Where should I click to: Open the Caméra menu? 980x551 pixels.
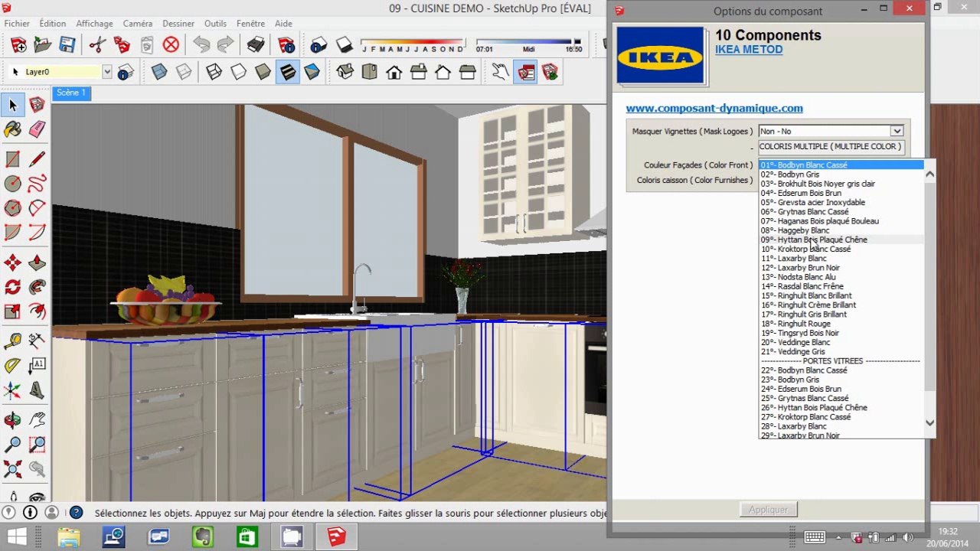[x=138, y=24]
